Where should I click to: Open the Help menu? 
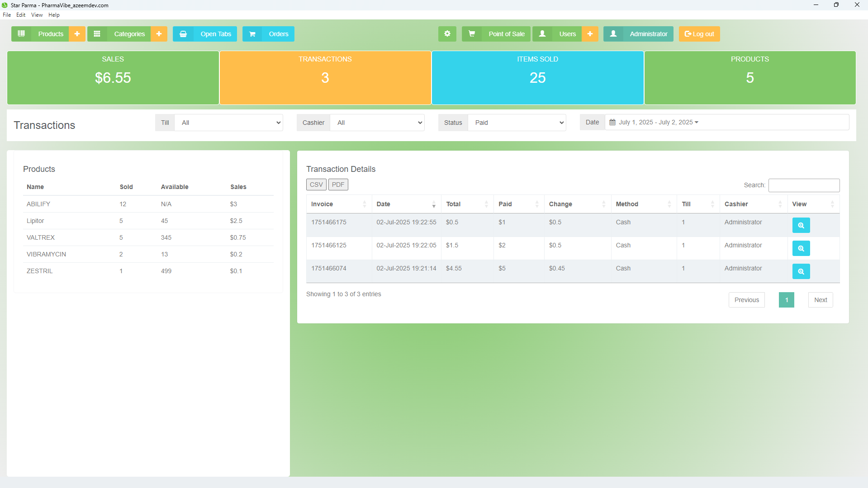(x=54, y=15)
